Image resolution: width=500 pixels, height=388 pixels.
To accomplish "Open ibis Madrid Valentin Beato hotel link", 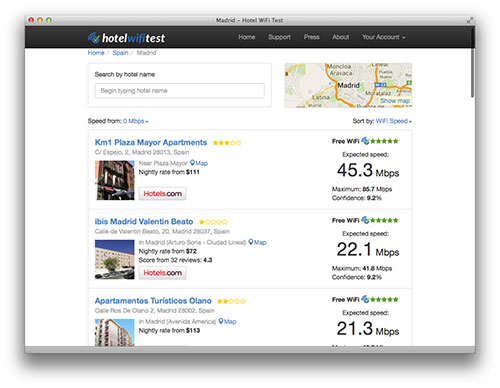I will point(144,221).
